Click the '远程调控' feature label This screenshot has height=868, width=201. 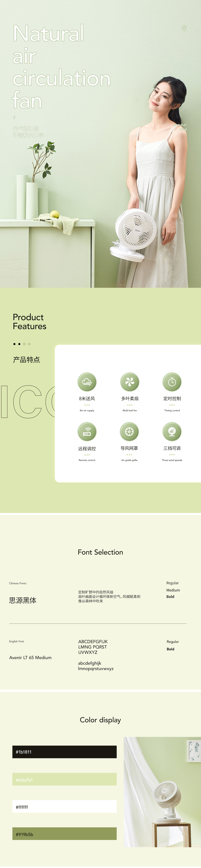click(x=87, y=449)
